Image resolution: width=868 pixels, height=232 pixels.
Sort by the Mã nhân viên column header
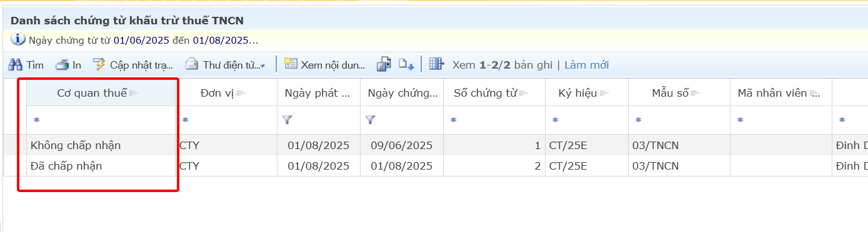774,94
